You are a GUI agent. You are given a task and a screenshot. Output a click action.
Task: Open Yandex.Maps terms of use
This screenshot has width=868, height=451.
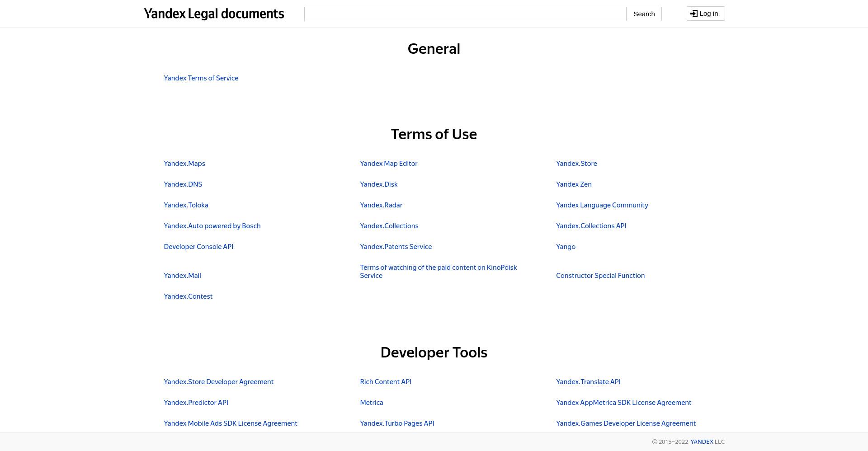point(184,164)
